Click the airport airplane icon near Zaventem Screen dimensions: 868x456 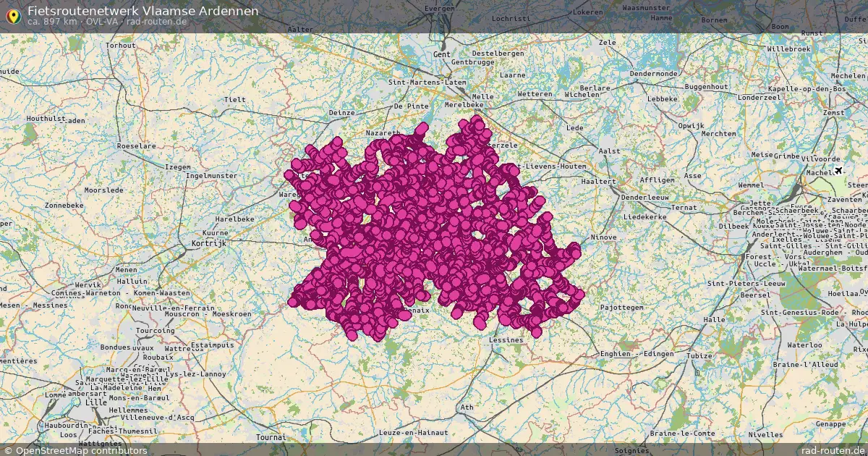838,171
